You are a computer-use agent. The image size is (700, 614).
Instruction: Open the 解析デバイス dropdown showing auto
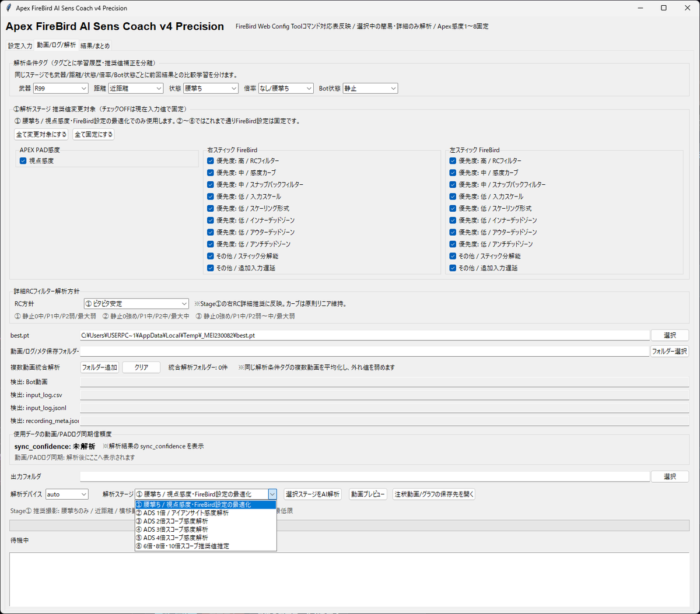point(66,494)
